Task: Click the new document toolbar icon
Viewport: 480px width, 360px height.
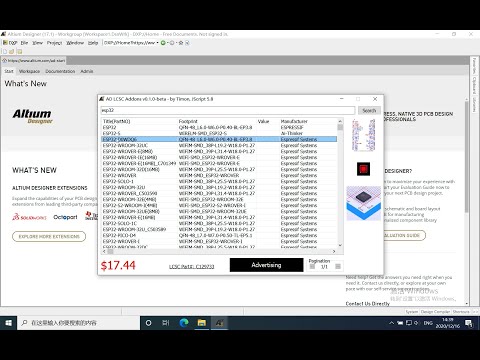Action: (5, 51)
